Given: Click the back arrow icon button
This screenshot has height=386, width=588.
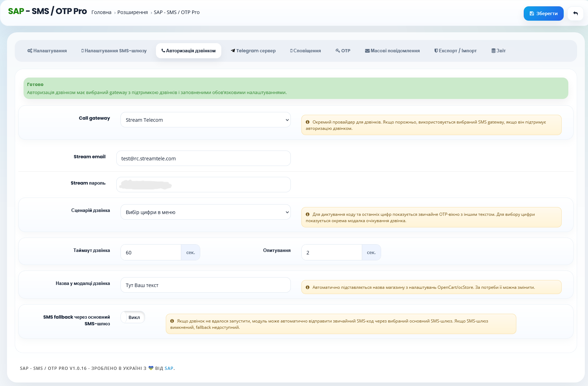Looking at the screenshot, I should pyautogui.click(x=575, y=13).
